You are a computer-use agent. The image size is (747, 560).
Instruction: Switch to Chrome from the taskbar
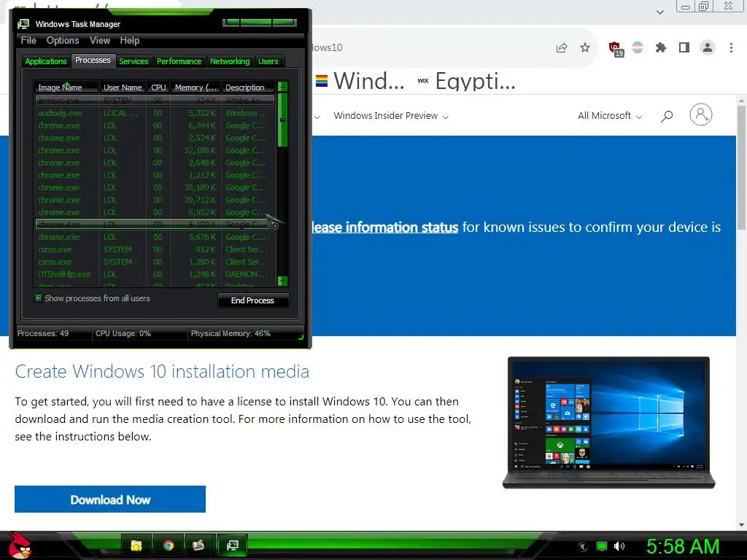click(169, 545)
